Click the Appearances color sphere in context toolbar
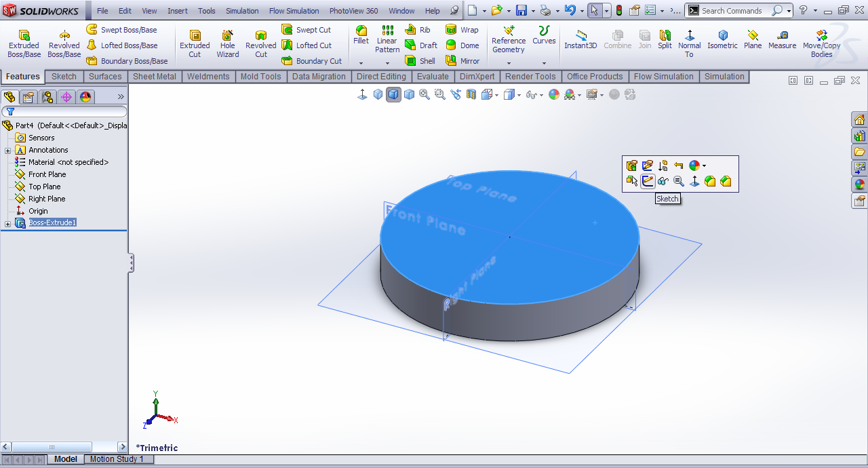 [x=694, y=165]
